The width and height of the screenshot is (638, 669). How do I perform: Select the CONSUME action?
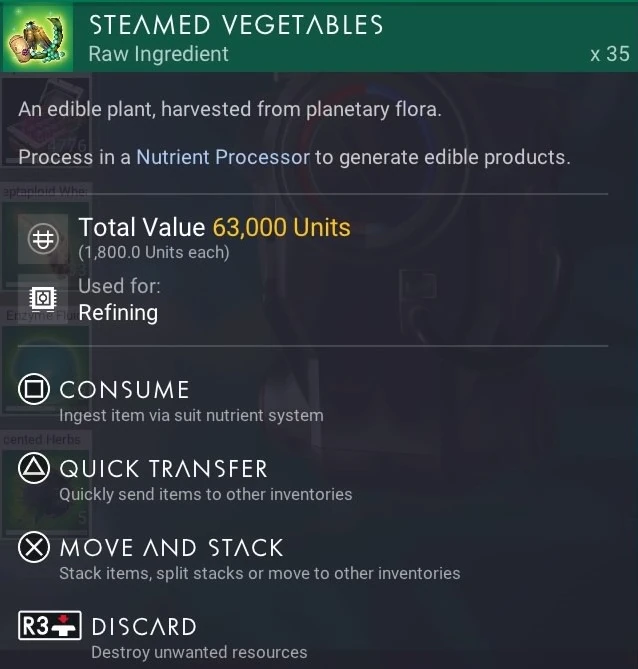pos(124,390)
